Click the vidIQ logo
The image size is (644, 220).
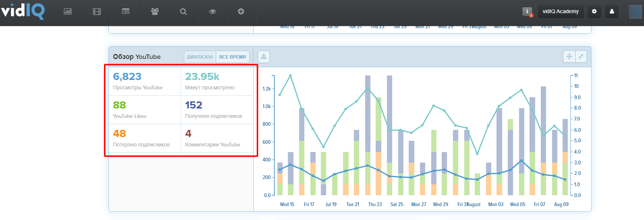tap(23, 11)
